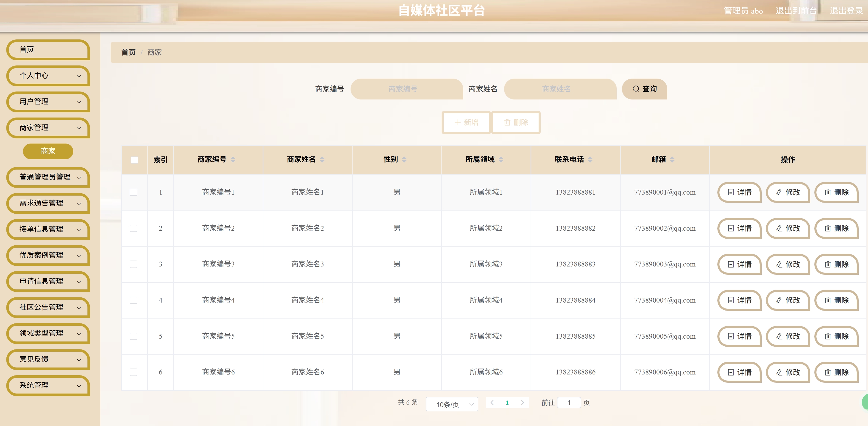
Task: Click 删除 trash icon in row 1
Action: pos(828,192)
